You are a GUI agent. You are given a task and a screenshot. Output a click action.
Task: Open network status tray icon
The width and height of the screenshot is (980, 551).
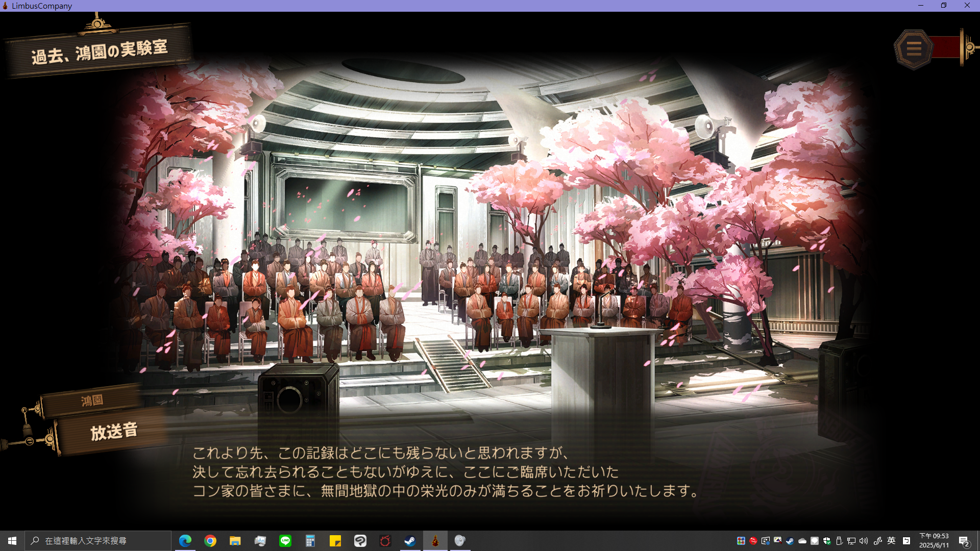click(x=851, y=541)
